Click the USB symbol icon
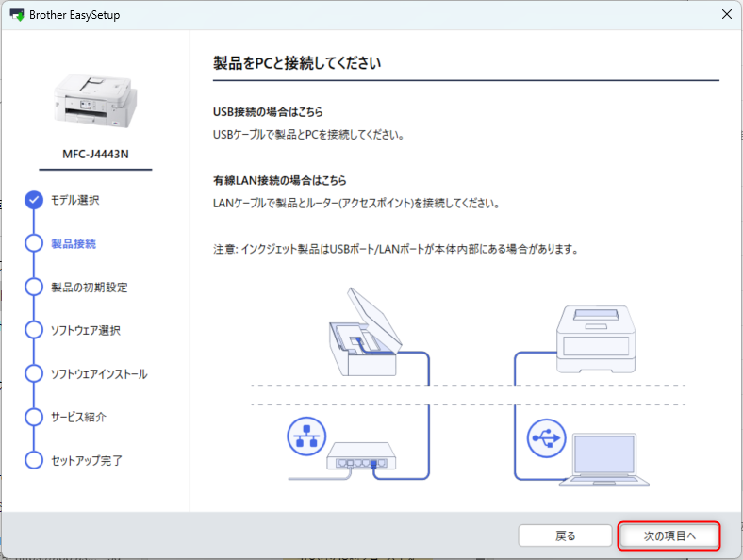 click(x=546, y=438)
